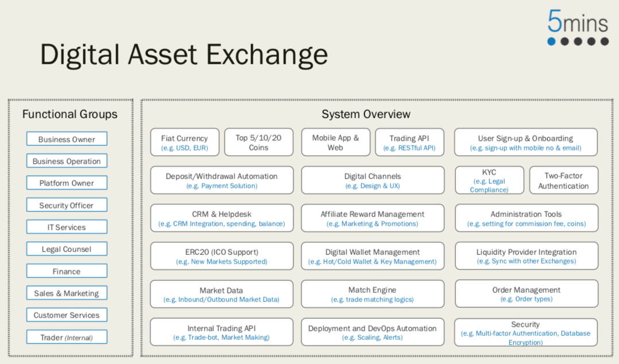
Task: Click the Mobile App & Web box
Action: (335, 142)
